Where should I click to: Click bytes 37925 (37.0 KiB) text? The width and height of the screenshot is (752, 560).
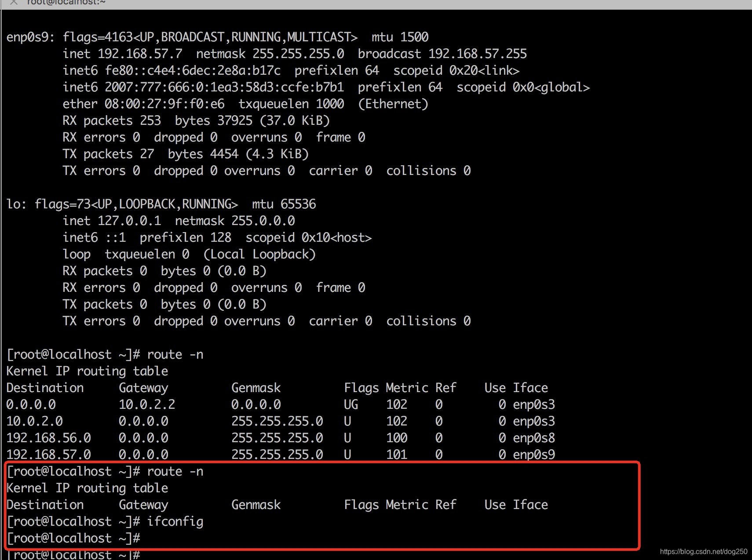coord(252,121)
